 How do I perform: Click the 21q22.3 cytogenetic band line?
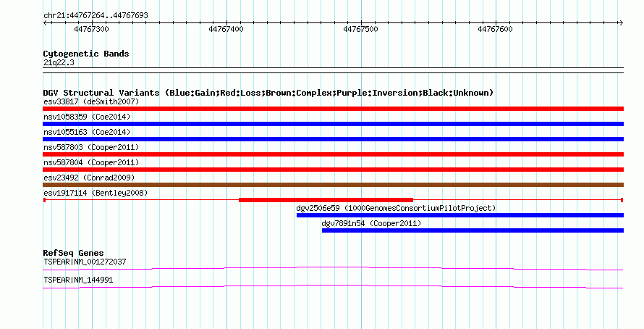(333, 70)
